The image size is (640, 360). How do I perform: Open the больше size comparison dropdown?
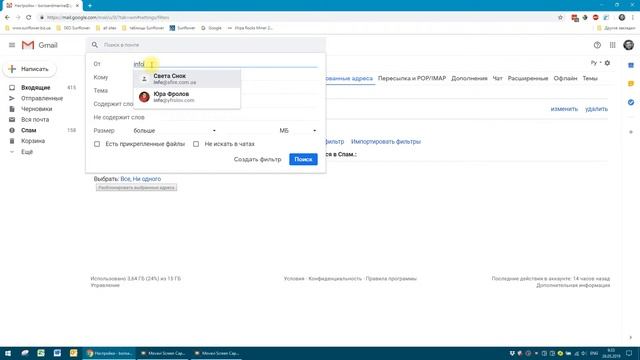(175, 131)
